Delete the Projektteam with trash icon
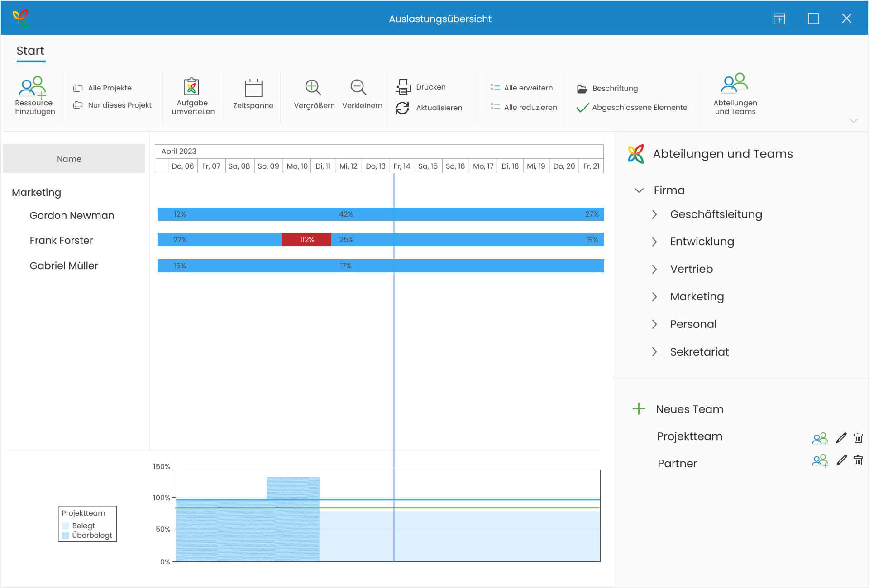869x588 pixels. coord(858,438)
